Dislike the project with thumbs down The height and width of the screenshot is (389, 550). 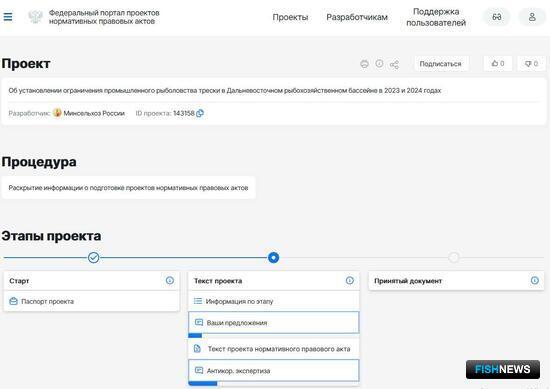531,63
